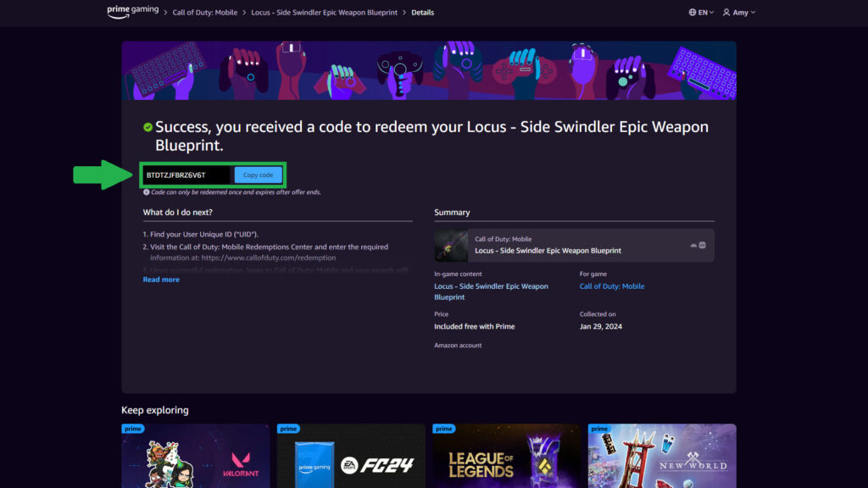Select the redemption code text field

click(186, 175)
